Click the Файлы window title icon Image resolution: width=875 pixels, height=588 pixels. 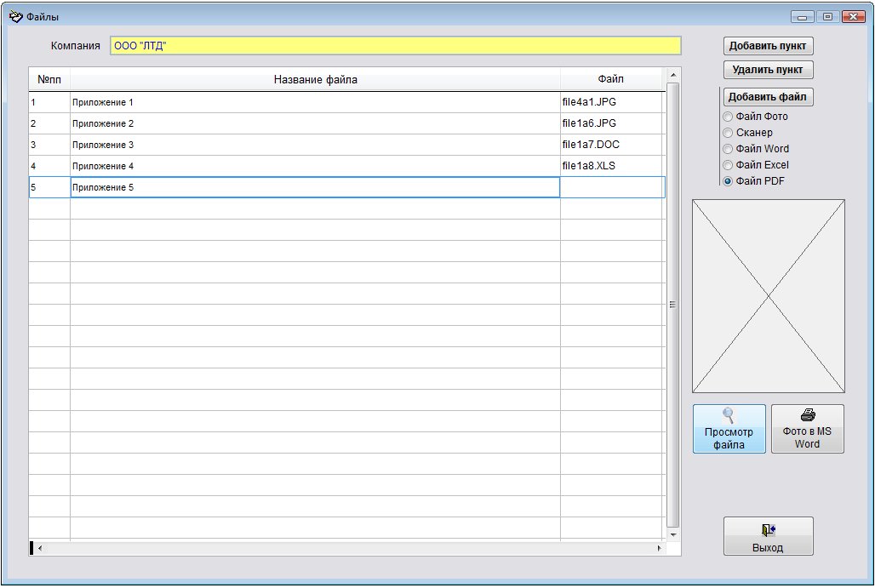15,17
